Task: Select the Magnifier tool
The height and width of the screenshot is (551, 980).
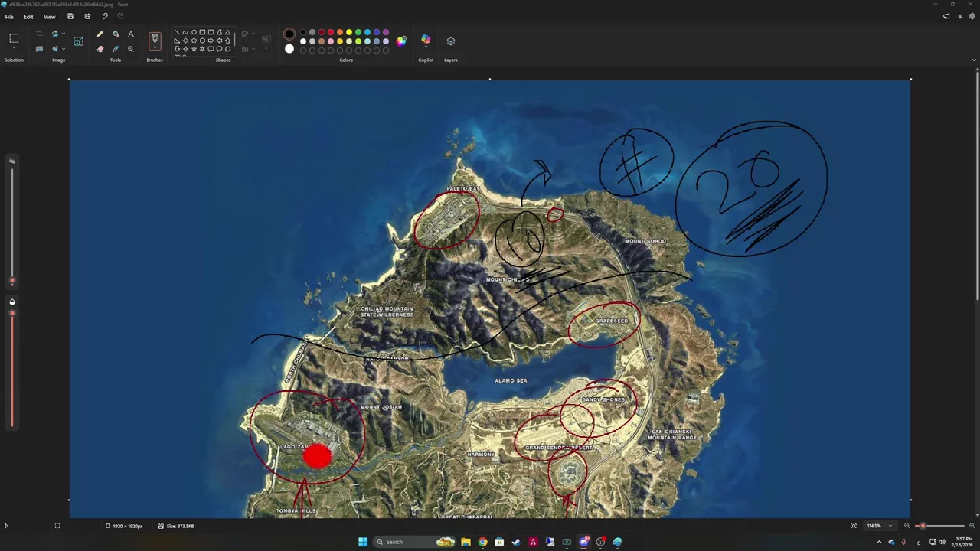Action: coord(131,49)
